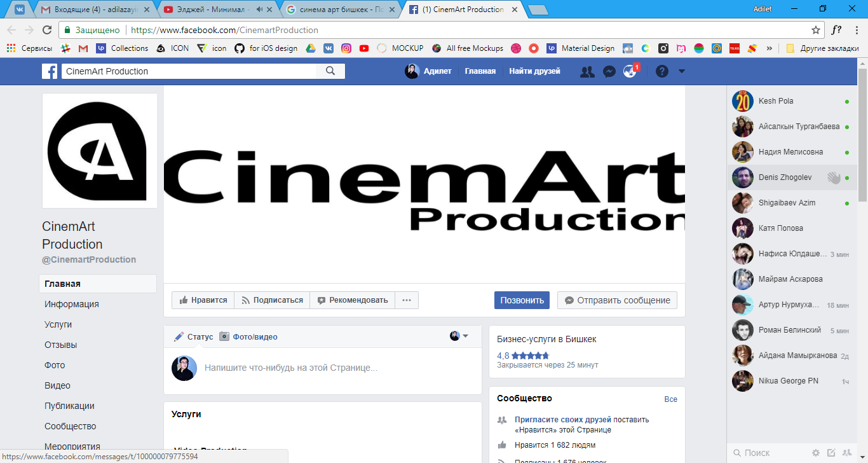Image resolution: width=868 pixels, height=463 pixels.
Task: Open Адилет profile link in header
Action: click(x=428, y=71)
